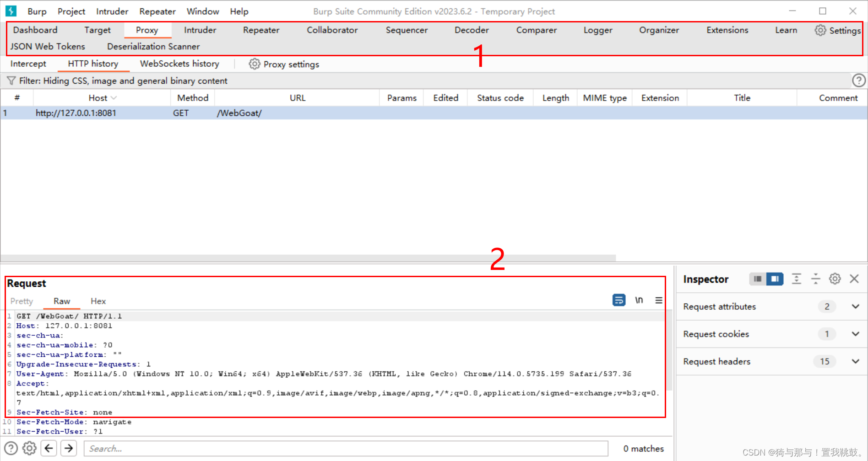Sort by MIME type column header

[605, 98]
